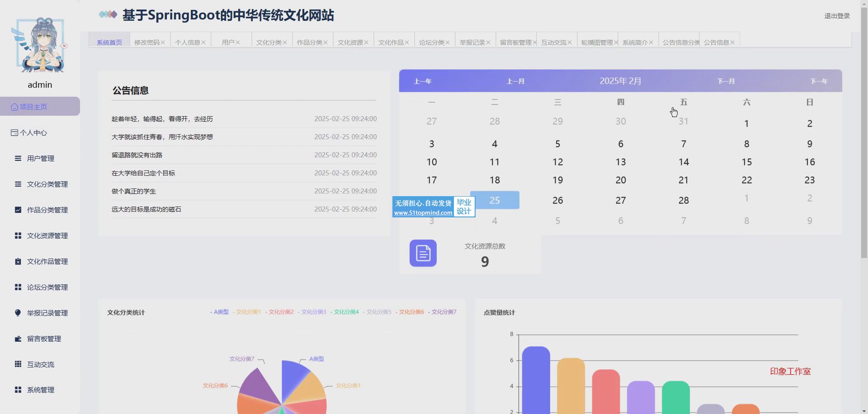Click the 举报记录管理 sidebar icon
This screenshot has height=414, width=868.
(18, 313)
